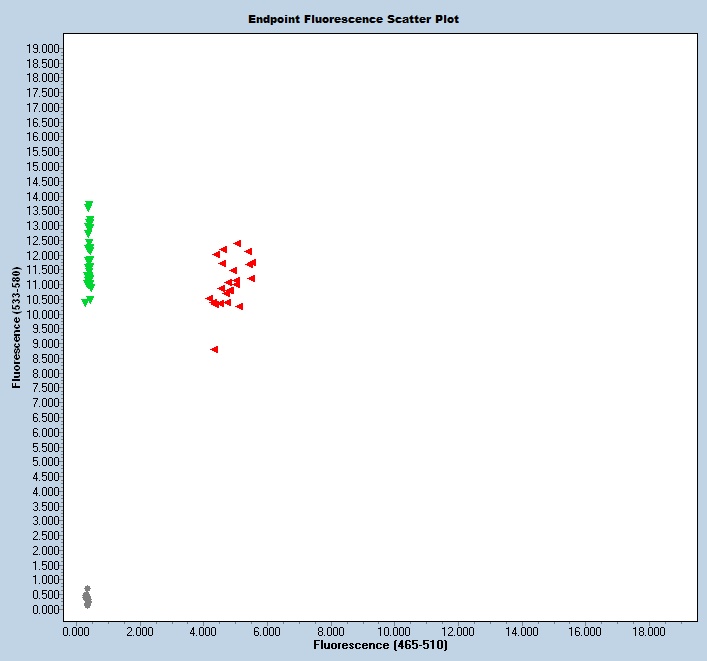The width and height of the screenshot is (707, 661).
Task: Click the 6.000 tick label on the x-axis
Action: [x=267, y=631]
